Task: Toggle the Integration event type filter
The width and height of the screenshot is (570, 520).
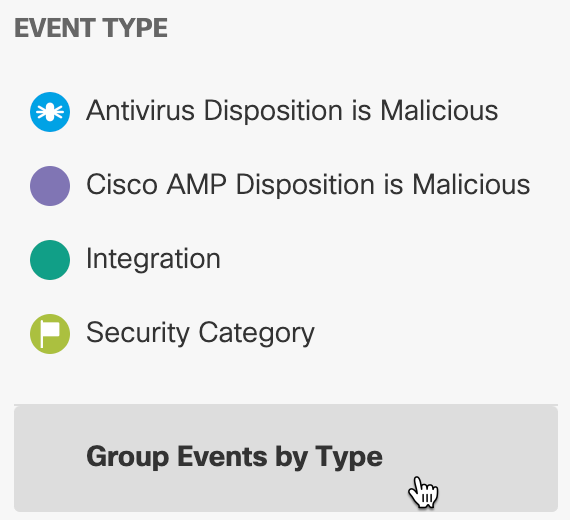Action: [125, 260]
